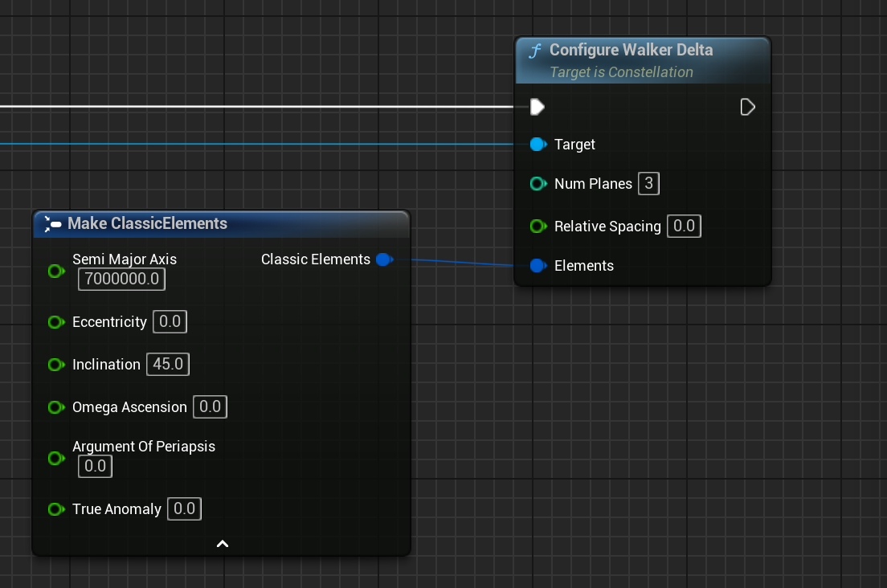Screen dimensions: 887x588
Task: Click the Target input pin
Action: click(538, 145)
